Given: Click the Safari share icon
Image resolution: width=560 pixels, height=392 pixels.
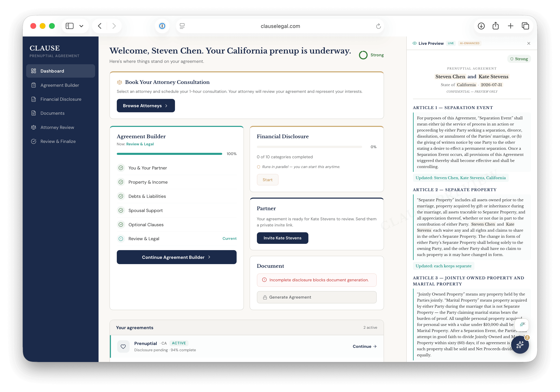Looking at the screenshot, I should 496,26.
